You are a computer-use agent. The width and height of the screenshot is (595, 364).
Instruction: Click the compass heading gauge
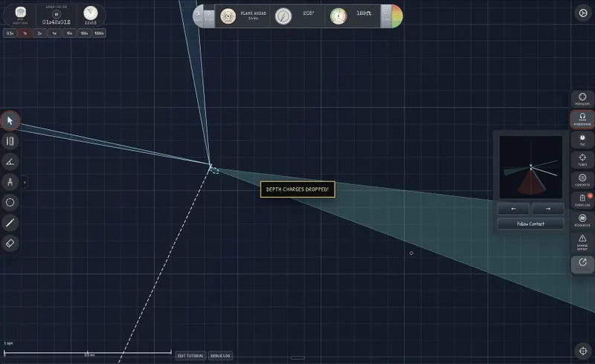click(283, 16)
